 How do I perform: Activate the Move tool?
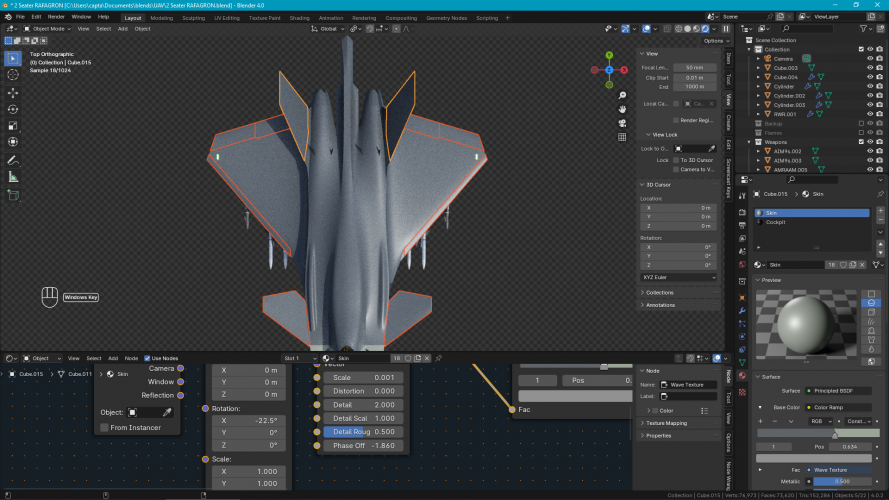coord(12,92)
